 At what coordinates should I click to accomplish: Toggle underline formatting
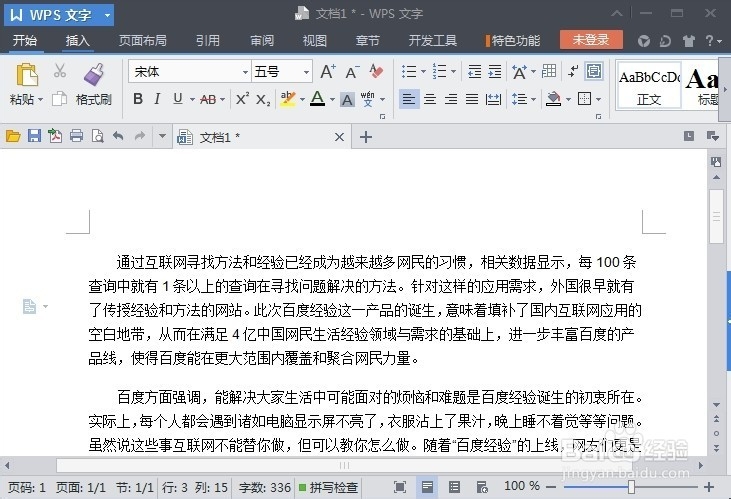(x=178, y=99)
